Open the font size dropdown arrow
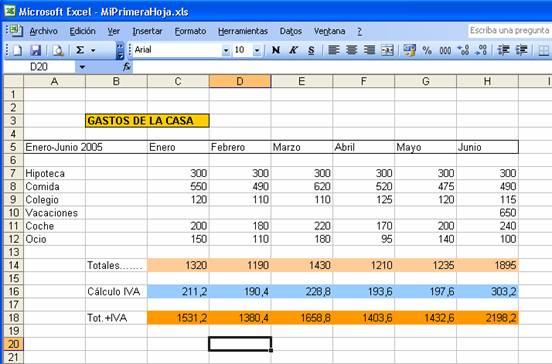 (257, 51)
